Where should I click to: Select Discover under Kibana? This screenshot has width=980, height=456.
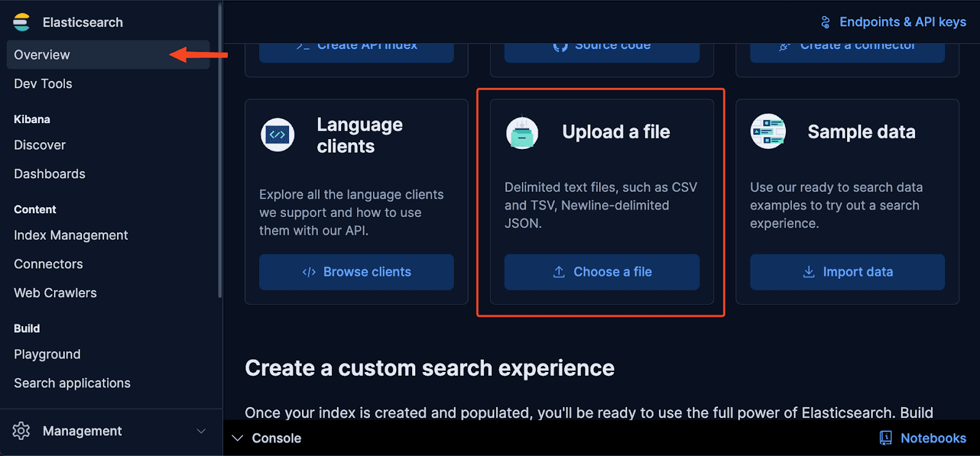[x=40, y=145]
